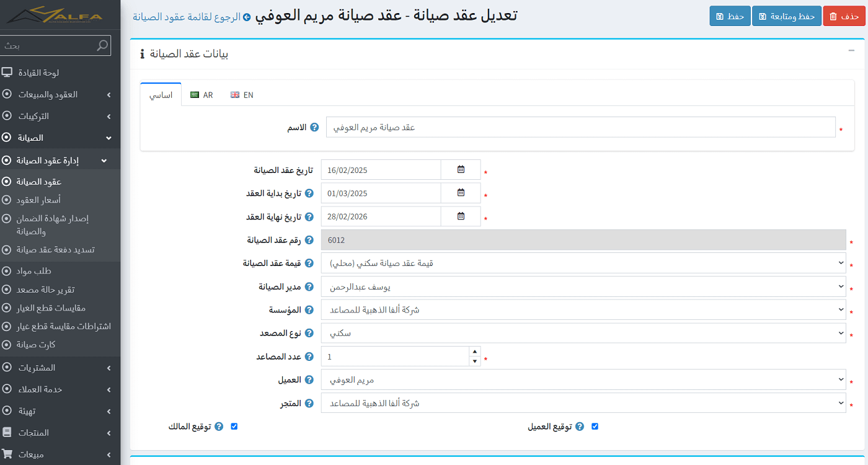
Task: Click the monitor icon of لوحة القيادة
Action: (x=7, y=73)
